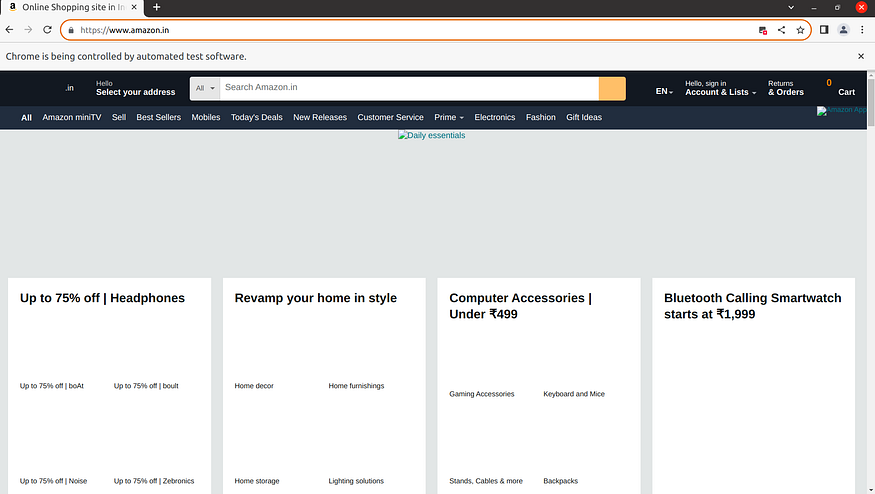The width and height of the screenshot is (875, 494).
Task: Select your address in header
Action: click(x=135, y=88)
